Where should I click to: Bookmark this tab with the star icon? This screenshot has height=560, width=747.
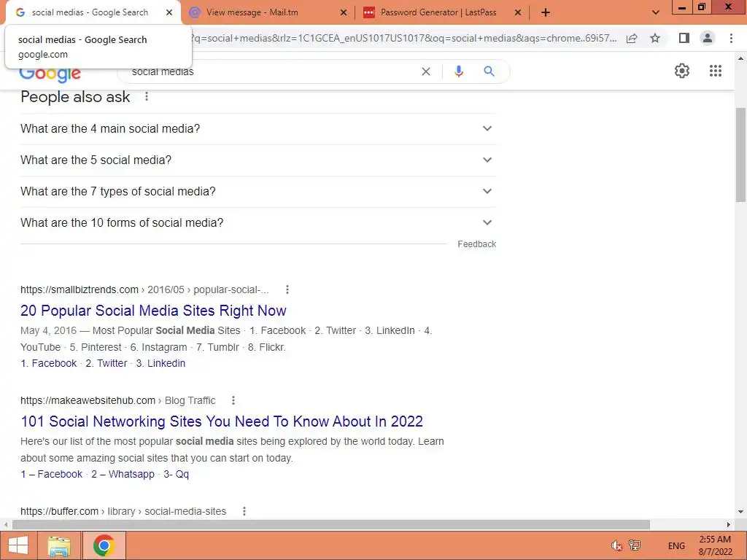655,38
